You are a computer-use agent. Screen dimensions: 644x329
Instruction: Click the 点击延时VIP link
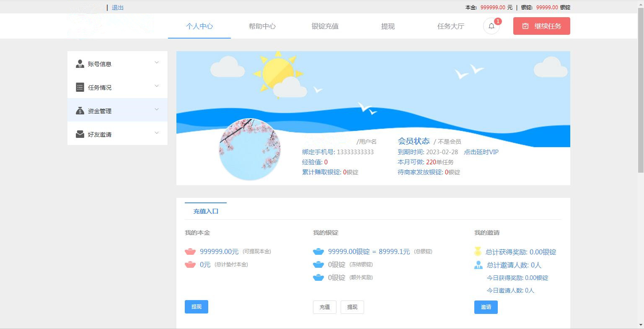[481, 152]
